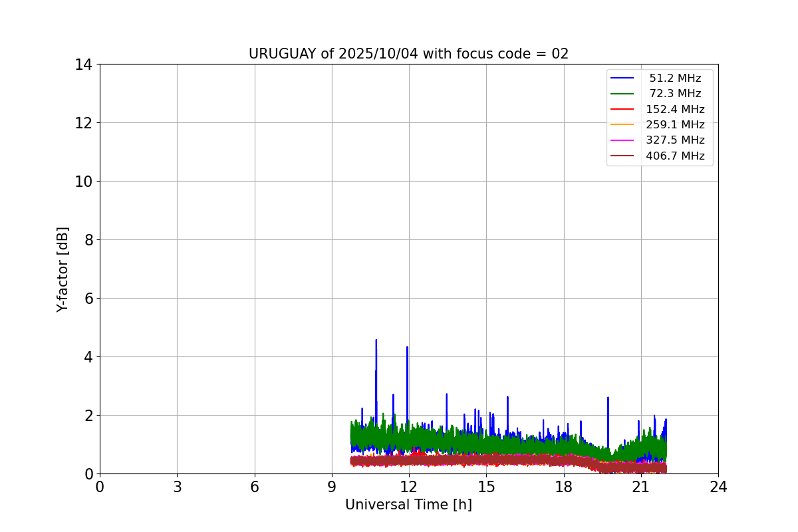Click the x-axis tick label 24
The image size is (798, 532).
[x=718, y=487]
